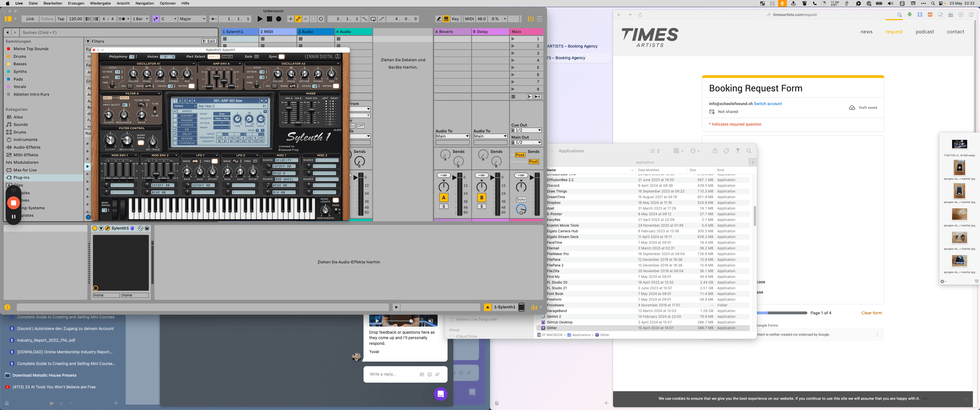Click the Clear form link
980x410 pixels.
pyautogui.click(x=871, y=313)
